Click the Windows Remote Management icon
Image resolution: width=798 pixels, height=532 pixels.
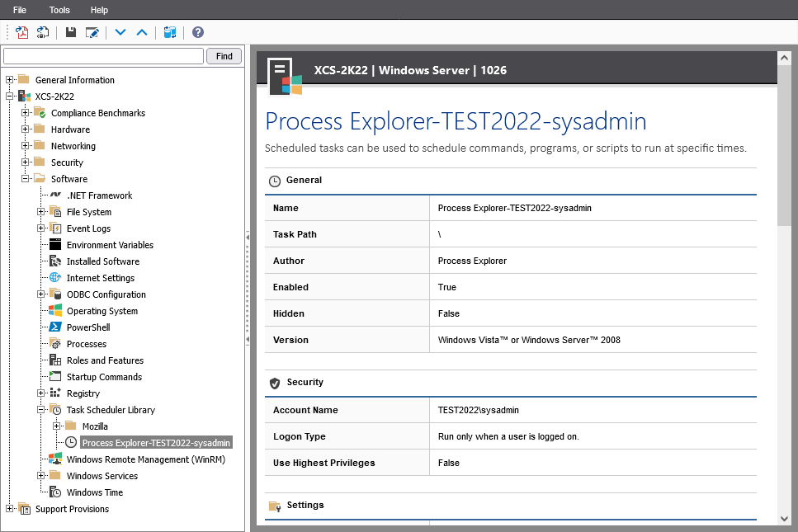[55, 459]
